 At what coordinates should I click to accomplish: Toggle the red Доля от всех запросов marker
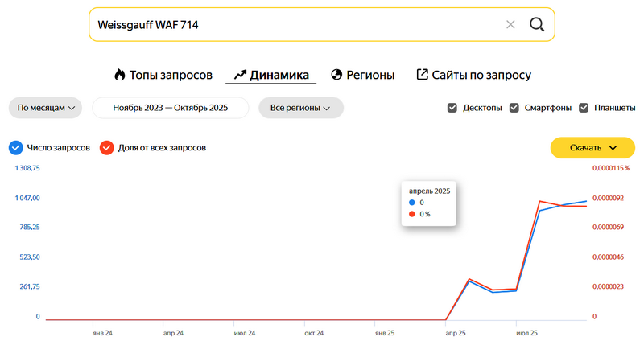pos(106,148)
